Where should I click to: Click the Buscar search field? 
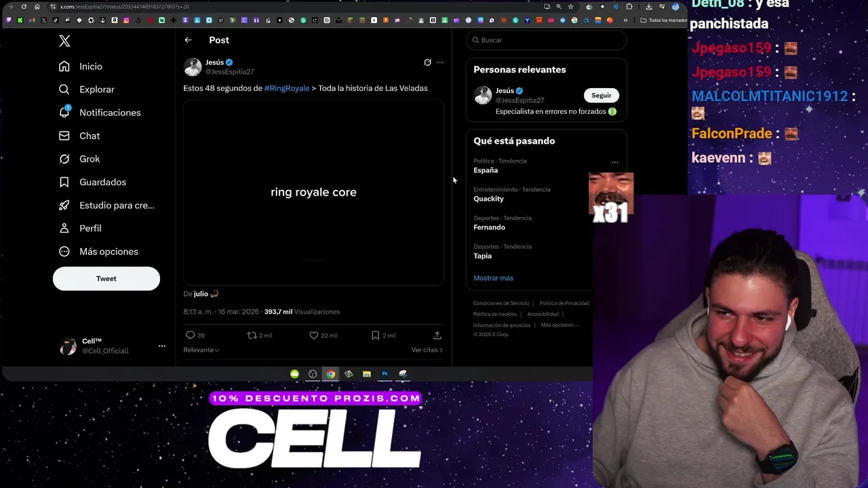[x=547, y=40]
